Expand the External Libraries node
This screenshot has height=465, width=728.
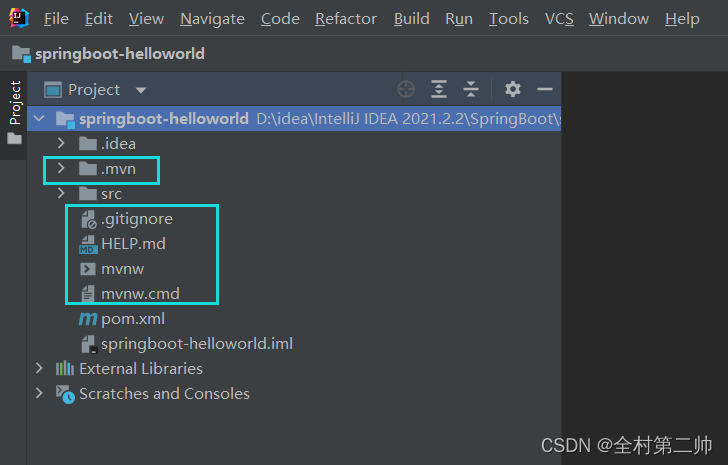point(39,368)
